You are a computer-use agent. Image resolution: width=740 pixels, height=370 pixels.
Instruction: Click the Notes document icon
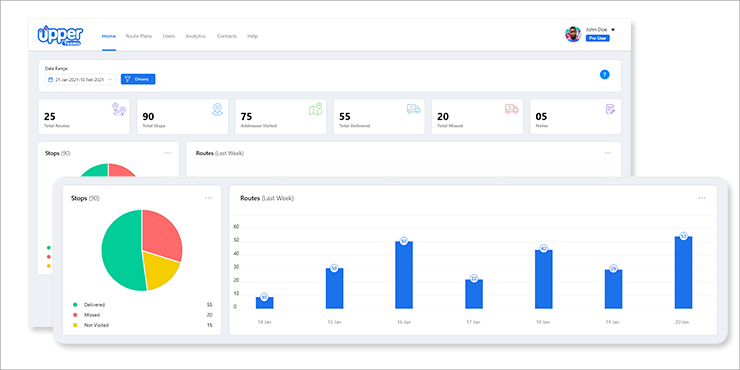click(610, 109)
